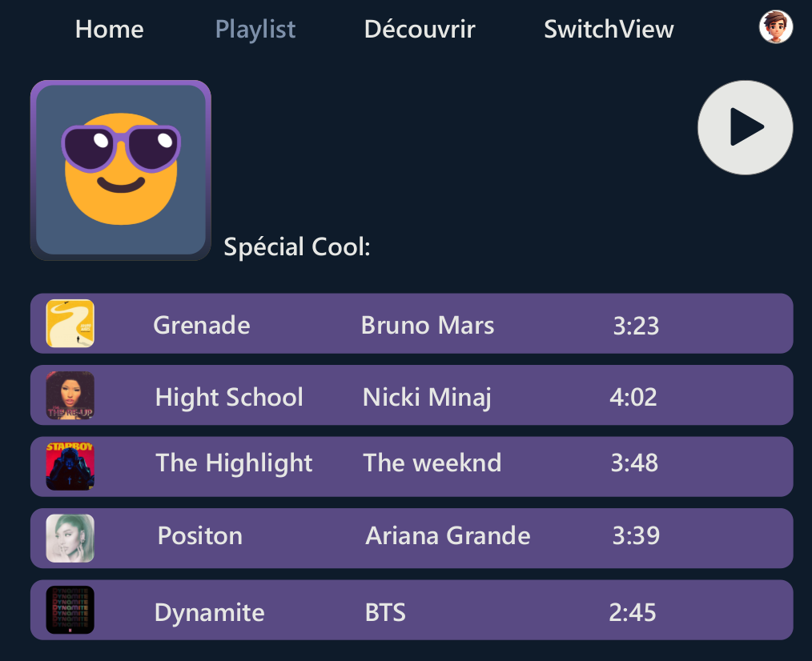Choose the Hight School track title
The width and height of the screenshot is (812, 661).
pos(229,398)
